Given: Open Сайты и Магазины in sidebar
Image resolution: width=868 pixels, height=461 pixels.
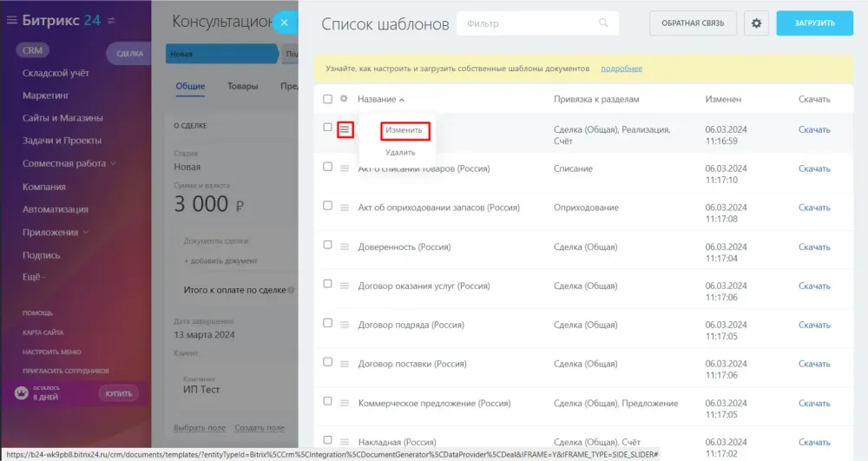Looking at the screenshot, I should (62, 118).
